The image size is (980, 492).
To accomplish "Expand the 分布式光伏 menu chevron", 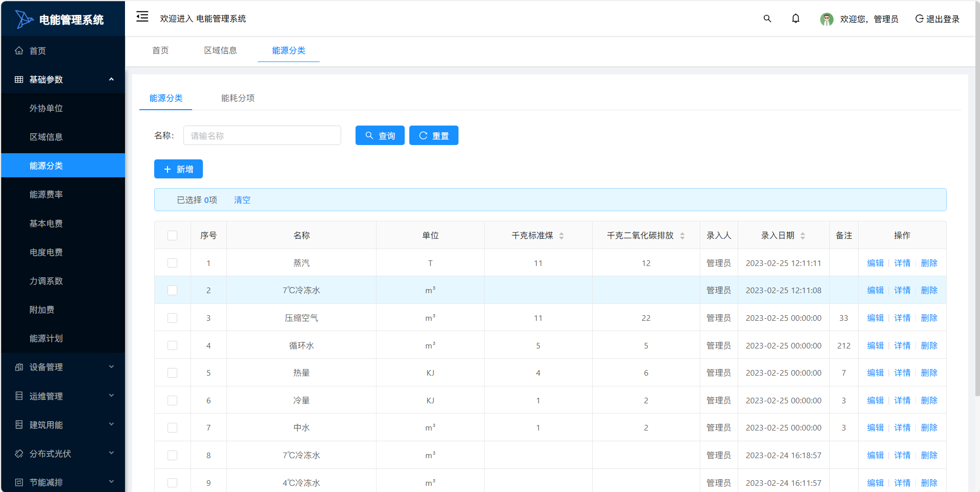I will (111, 454).
